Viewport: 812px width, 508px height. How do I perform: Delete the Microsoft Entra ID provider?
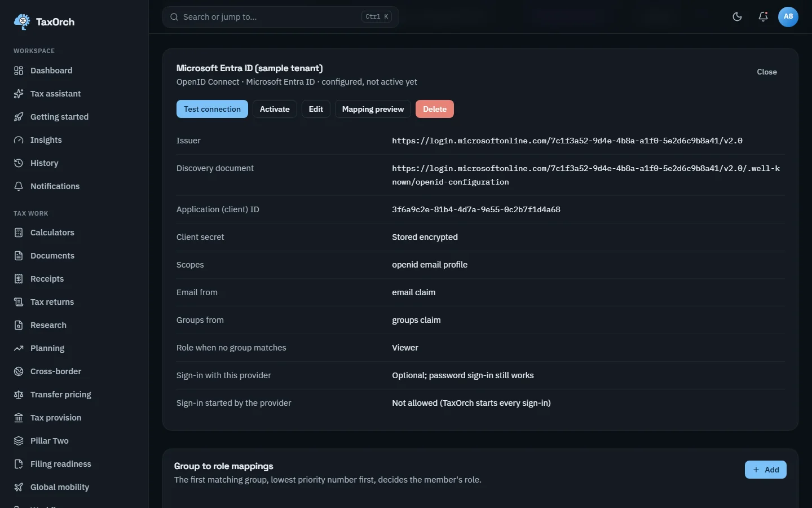[435, 109]
